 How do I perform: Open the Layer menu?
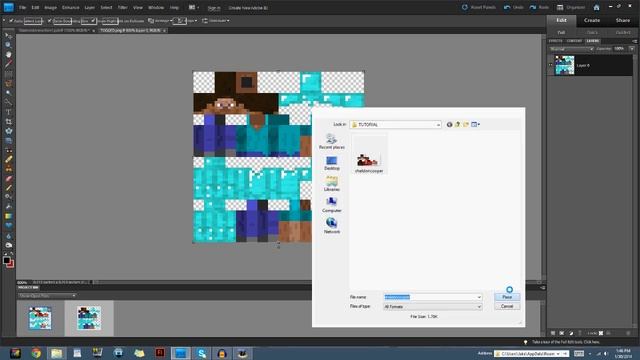pyautogui.click(x=89, y=8)
